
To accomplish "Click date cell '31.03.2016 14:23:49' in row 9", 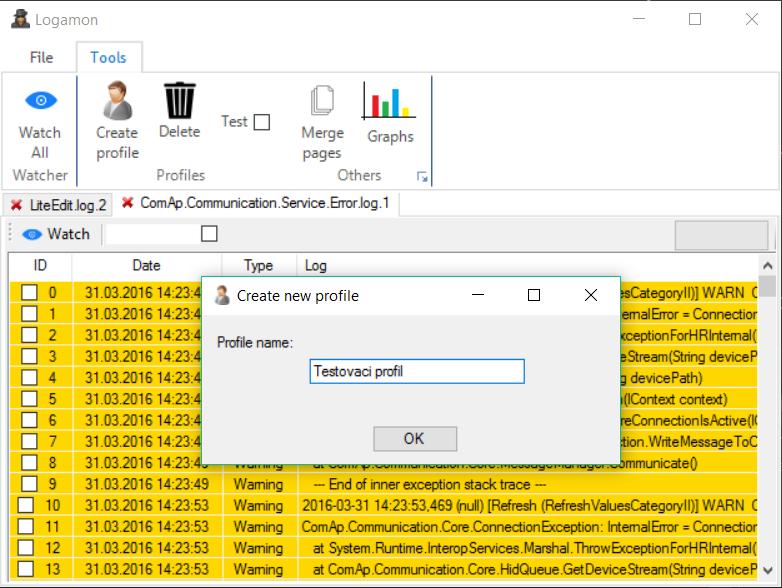I will (x=147, y=484).
